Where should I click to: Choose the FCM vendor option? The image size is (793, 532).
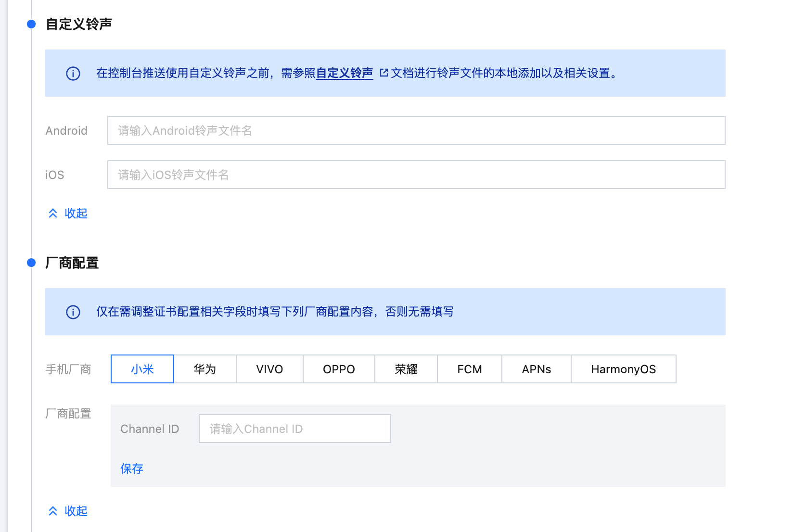470,369
